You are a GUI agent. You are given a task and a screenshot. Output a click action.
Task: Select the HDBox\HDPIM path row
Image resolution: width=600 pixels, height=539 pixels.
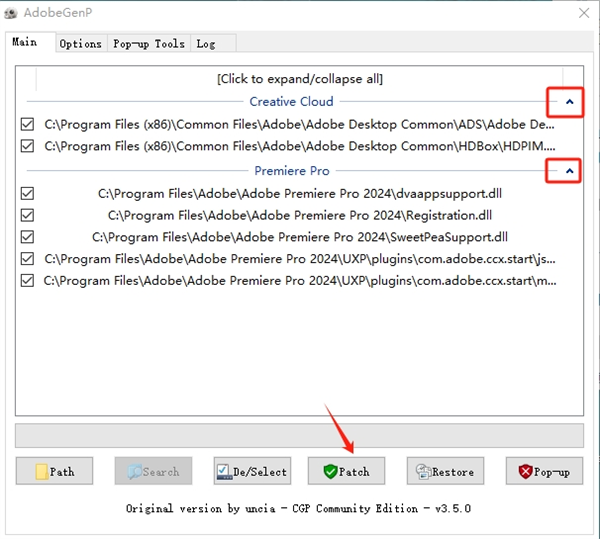coord(300,146)
